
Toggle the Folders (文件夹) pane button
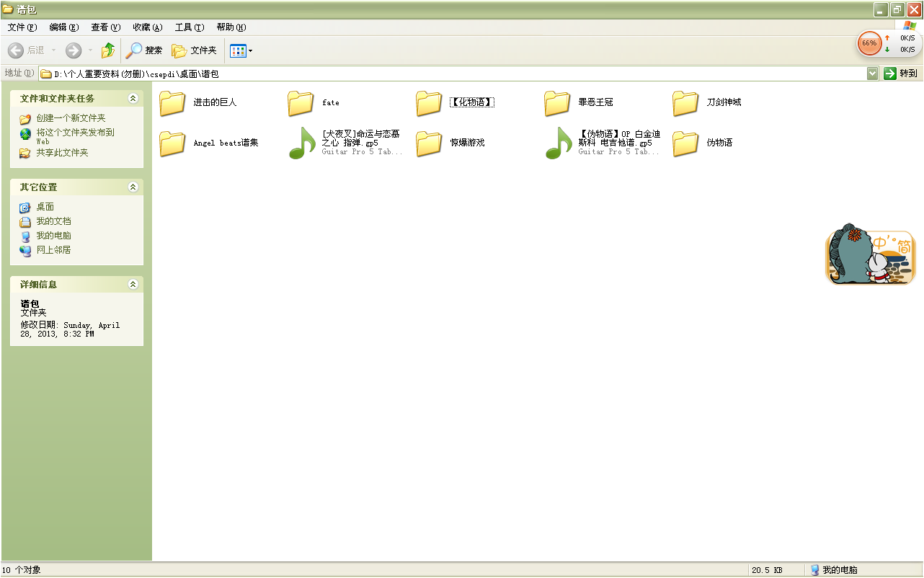194,50
